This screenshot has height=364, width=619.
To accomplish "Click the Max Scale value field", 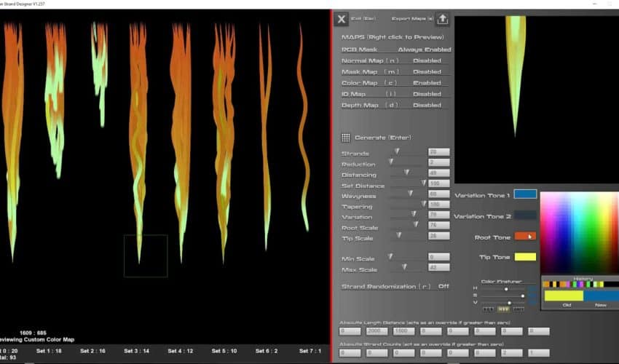I will [x=438, y=268].
